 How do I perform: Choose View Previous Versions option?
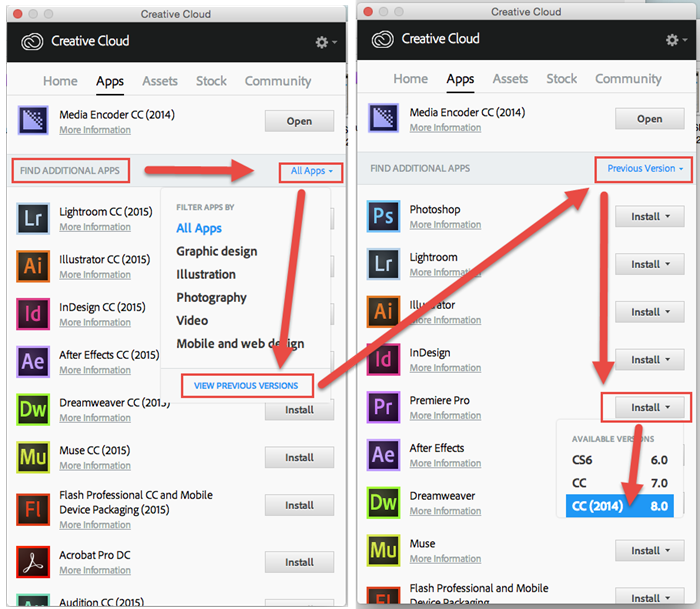coord(246,386)
